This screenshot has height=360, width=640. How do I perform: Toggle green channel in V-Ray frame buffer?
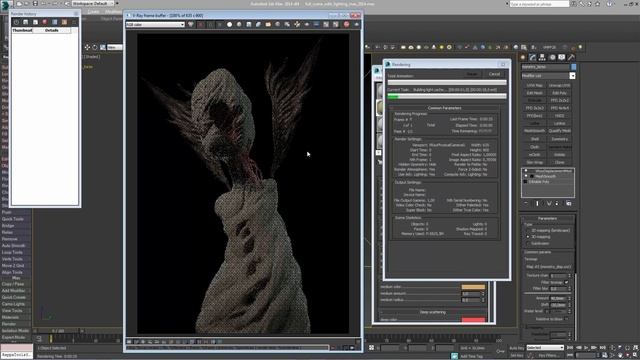tap(210, 24)
